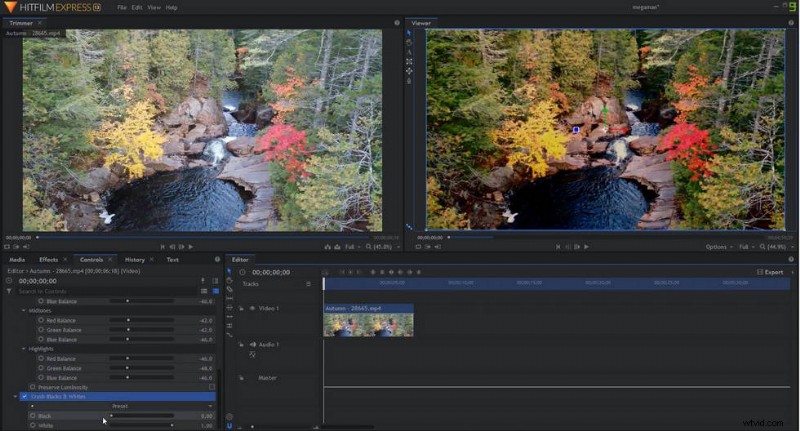Select the Mask rectangle tool in Viewer
This screenshot has height=431, width=800.
(409, 61)
